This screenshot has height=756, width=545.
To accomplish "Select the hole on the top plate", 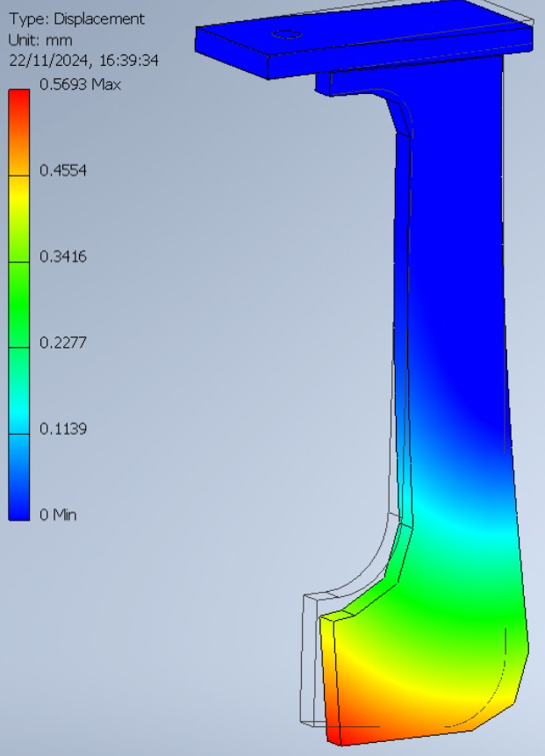I will pyautogui.click(x=287, y=34).
